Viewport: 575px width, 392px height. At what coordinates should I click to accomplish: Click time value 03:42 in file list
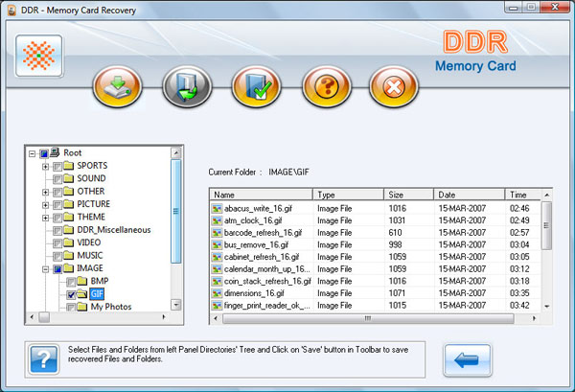(x=519, y=306)
